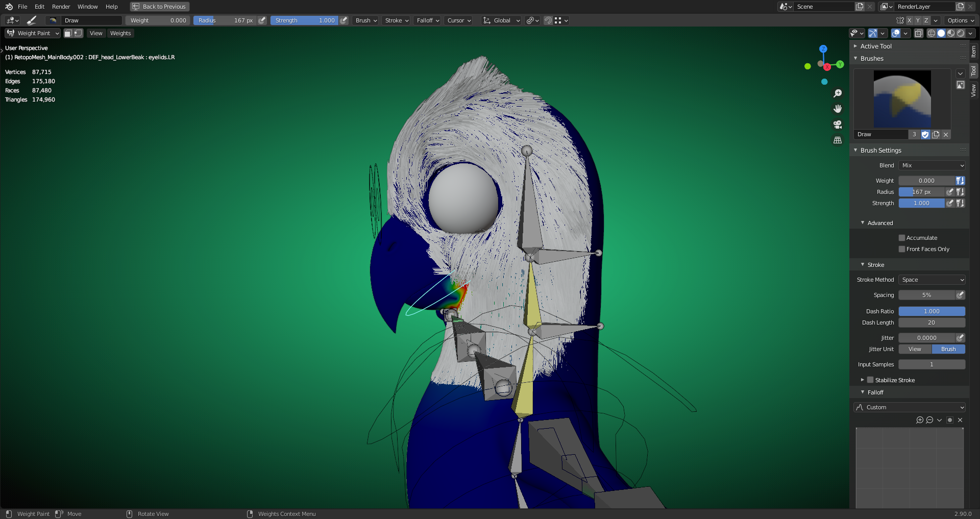The height and width of the screenshot is (519, 980).
Task: Select the move hand navigation gizmo
Action: pyautogui.click(x=838, y=109)
